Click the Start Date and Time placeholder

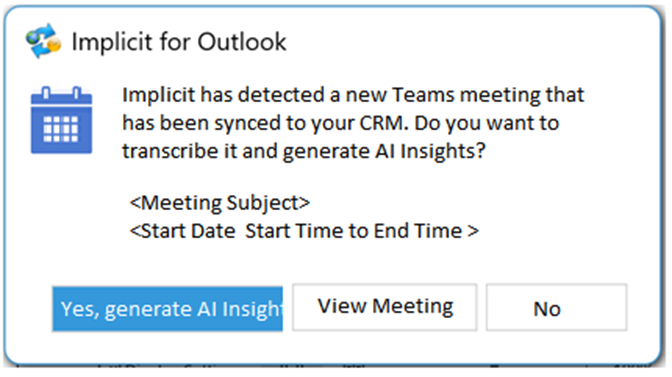pos(304,231)
